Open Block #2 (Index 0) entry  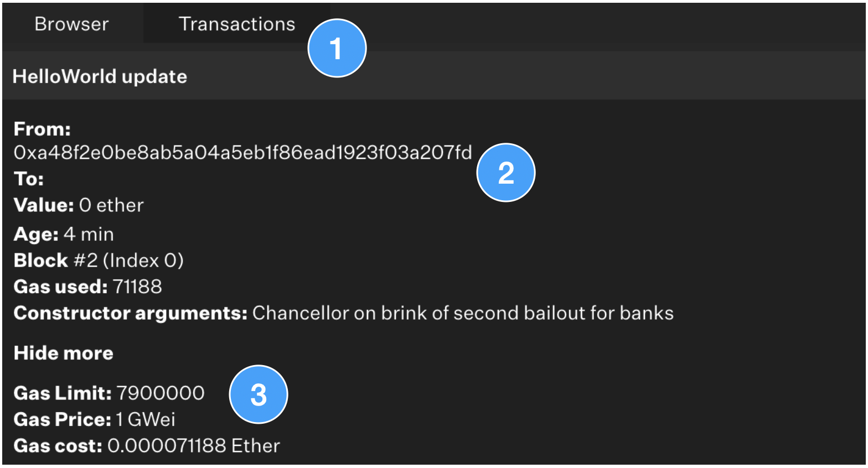pos(99,260)
